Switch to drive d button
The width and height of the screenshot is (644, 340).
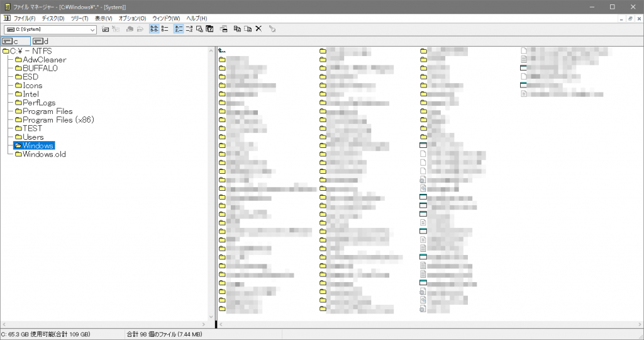coord(41,41)
